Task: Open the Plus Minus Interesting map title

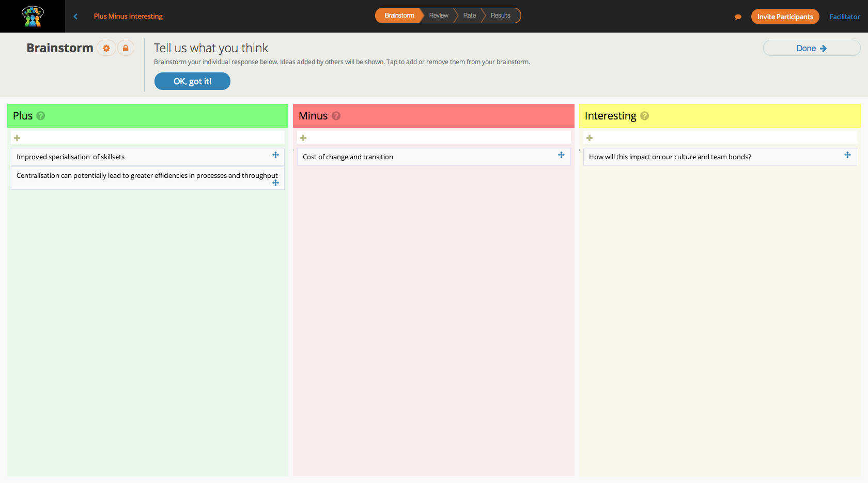Action: [x=128, y=17]
